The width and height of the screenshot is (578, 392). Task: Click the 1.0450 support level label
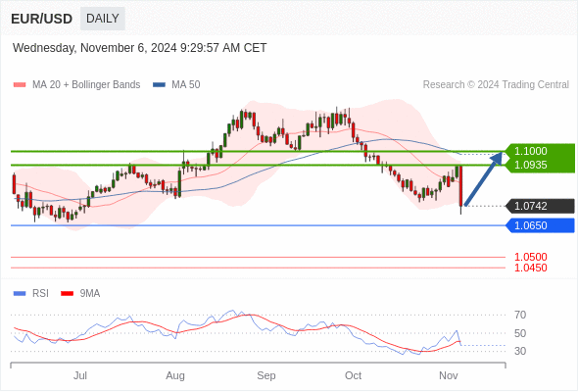click(x=530, y=268)
